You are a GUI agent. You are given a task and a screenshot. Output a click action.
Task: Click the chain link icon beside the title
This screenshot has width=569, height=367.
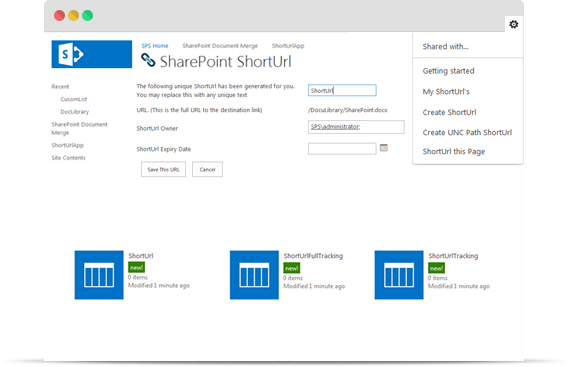[x=148, y=60]
